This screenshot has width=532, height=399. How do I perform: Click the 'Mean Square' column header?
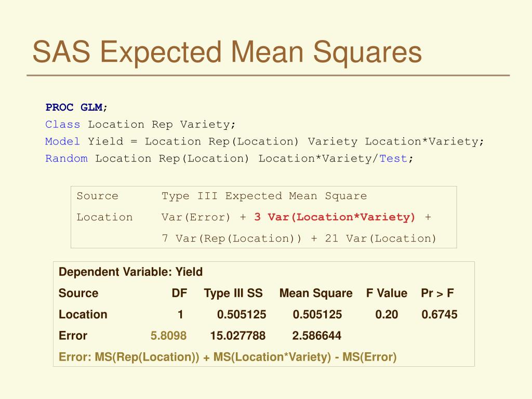tap(316, 293)
